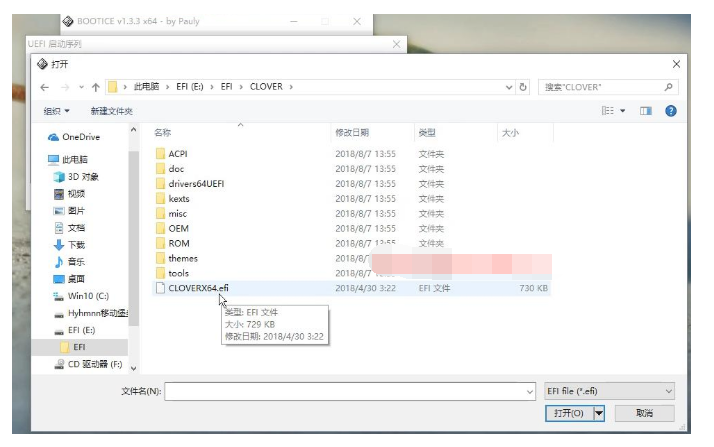
Task: Select CD 驱动器 (F:) in sidebar
Action: click(88, 364)
